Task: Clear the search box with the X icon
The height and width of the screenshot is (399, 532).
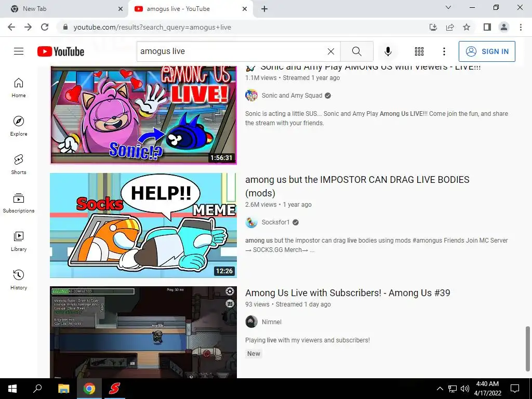Action: point(331,51)
